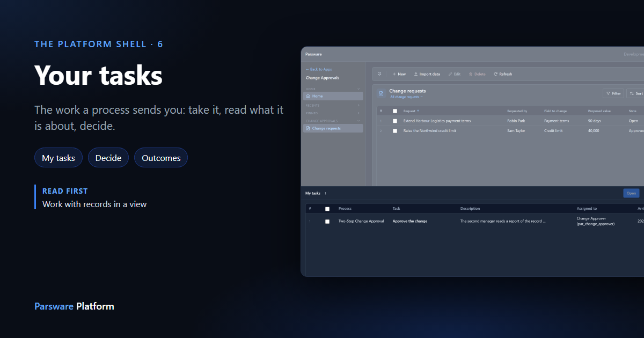Click the Sort arrows icon

[x=632, y=93]
